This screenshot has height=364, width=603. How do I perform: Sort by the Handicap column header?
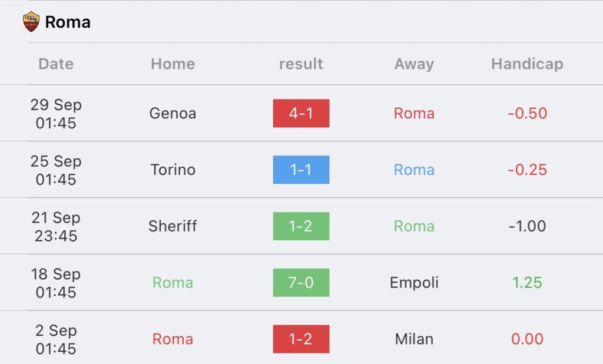[527, 64]
